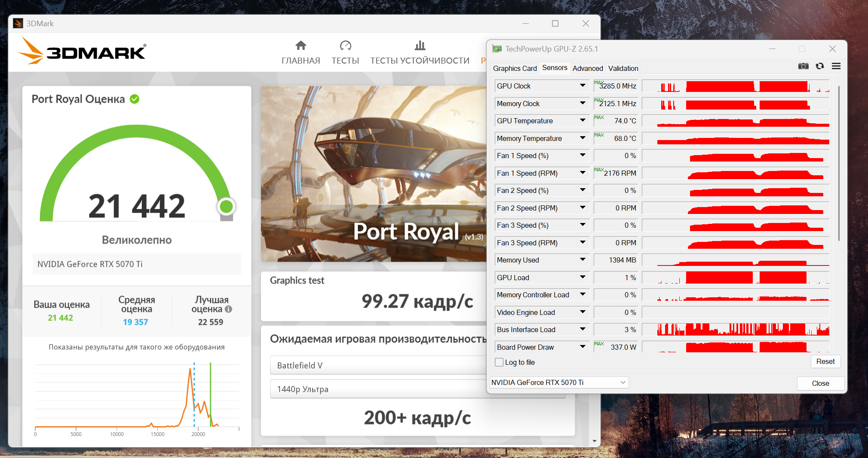Click the 99.27 кадр/с graphics test result
Screen dimensions: 868x458
point(417,301)
